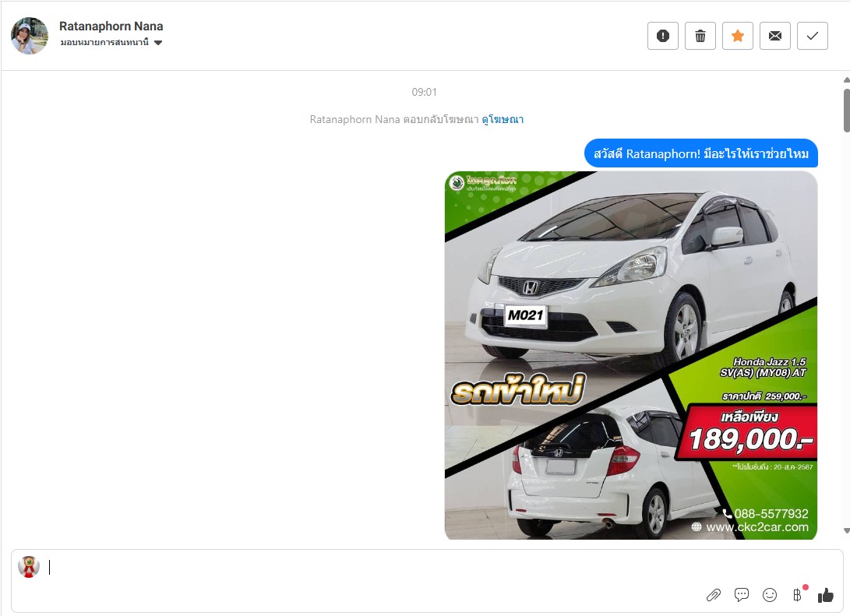Attach a file using the paperclip icon
This screenshot has height=616, width=850.
(714, 595)
